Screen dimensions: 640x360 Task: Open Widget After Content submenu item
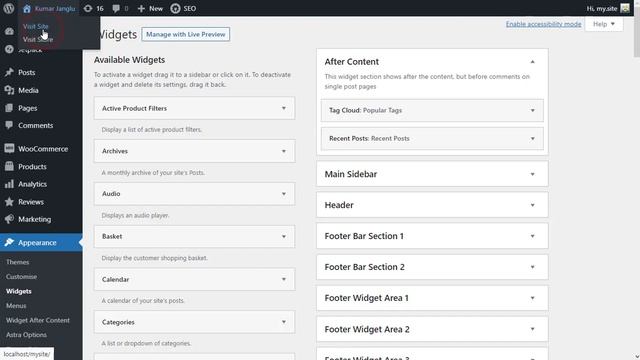pos(38,320)
